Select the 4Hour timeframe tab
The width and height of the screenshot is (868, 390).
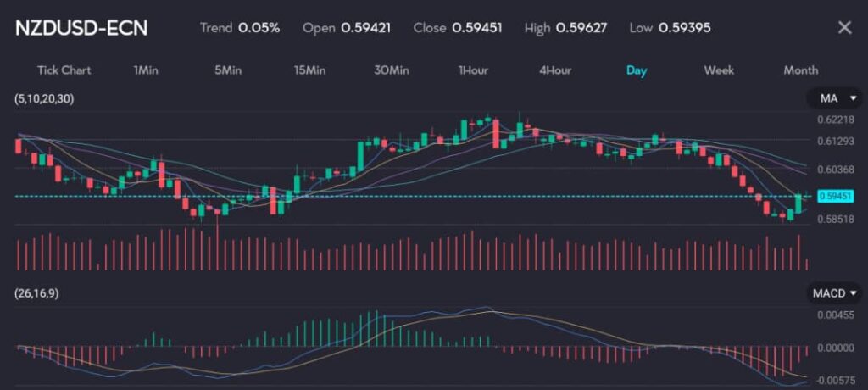(x=555, y=70)
